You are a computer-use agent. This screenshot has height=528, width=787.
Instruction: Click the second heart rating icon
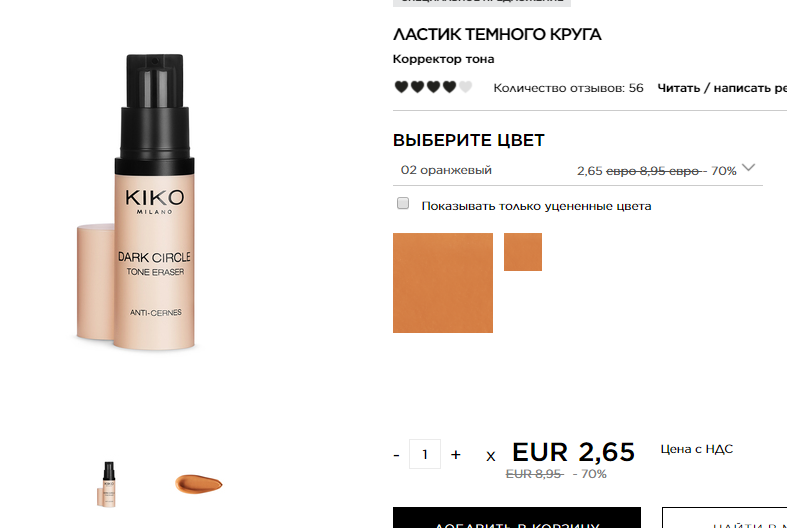tap(417, 87)
